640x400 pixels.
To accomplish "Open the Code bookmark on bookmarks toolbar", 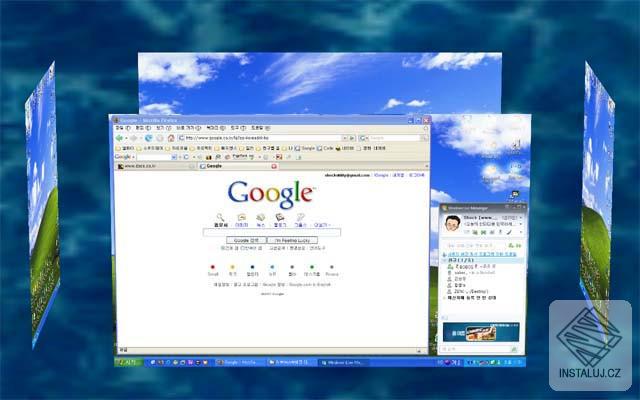I will [325, 148].
